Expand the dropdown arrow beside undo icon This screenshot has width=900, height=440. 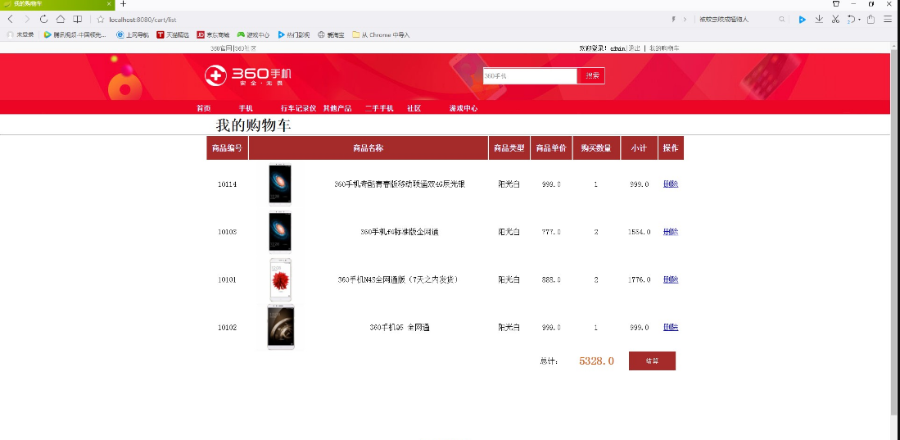click(859, 20)
